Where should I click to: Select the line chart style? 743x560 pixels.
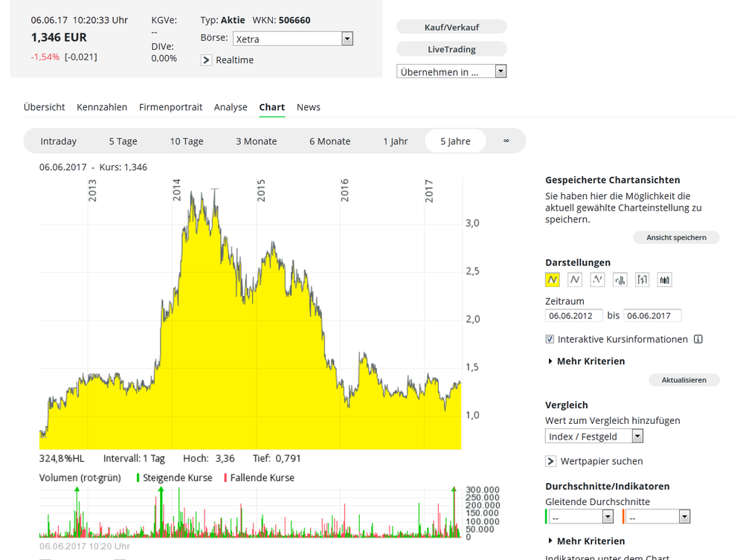click(575, 280)
